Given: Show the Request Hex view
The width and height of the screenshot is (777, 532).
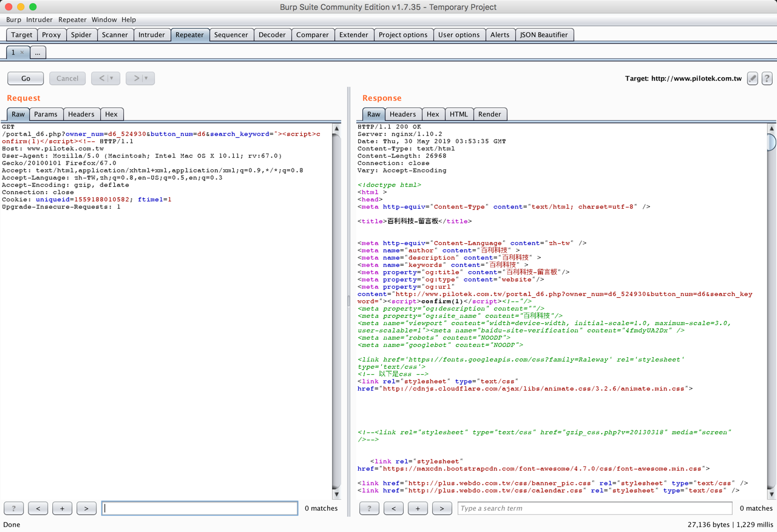Looking at the screenshot, I should 111,114.
